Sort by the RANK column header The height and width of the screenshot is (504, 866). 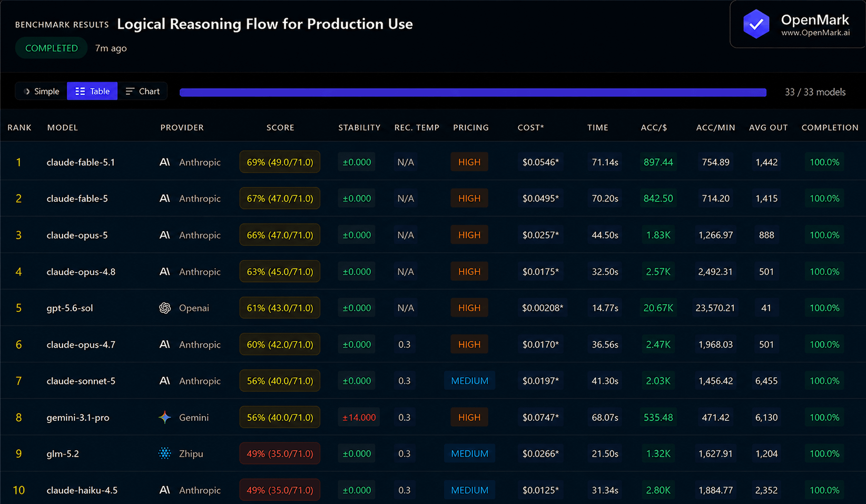[x=19, y=127]
